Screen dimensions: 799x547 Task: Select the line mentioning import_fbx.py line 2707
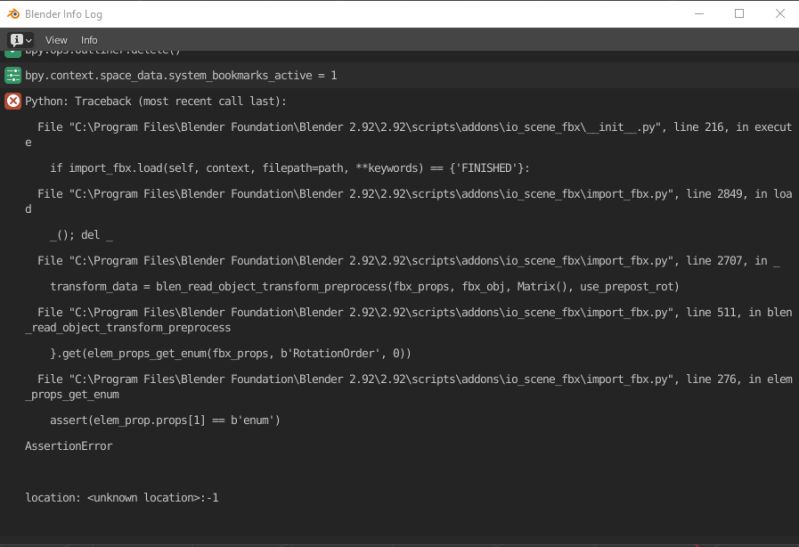pyautogui.click(x=409, y=261)
